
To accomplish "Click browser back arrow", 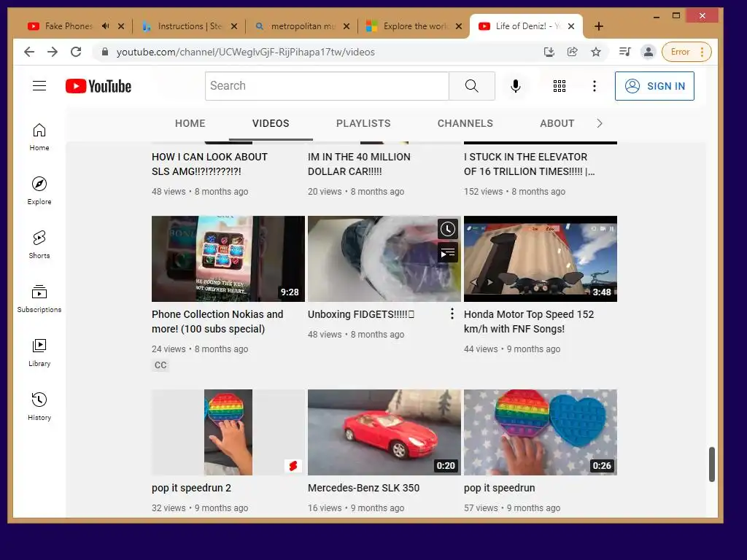I will pos(29,52).
